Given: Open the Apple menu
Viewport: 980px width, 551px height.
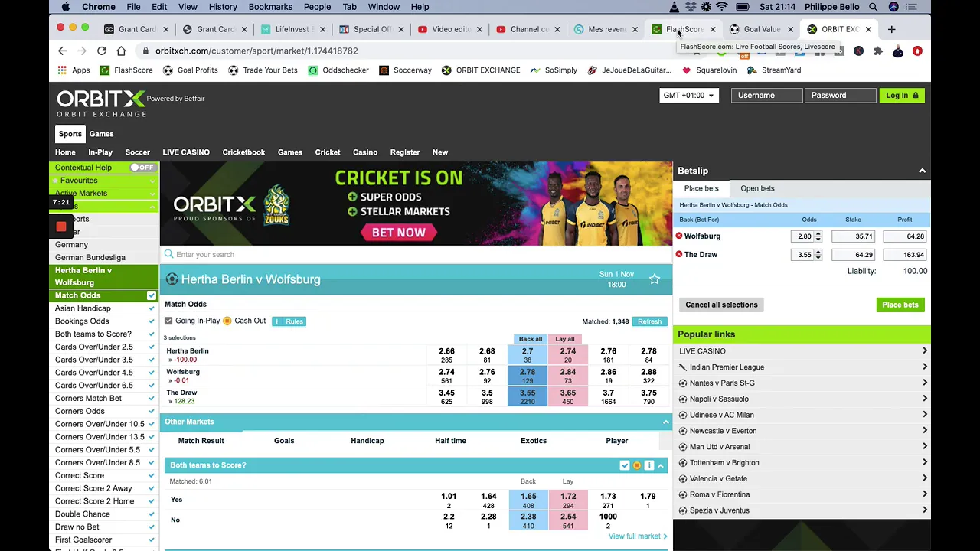Looking at the screenshot, I should [x=66, y=7].
